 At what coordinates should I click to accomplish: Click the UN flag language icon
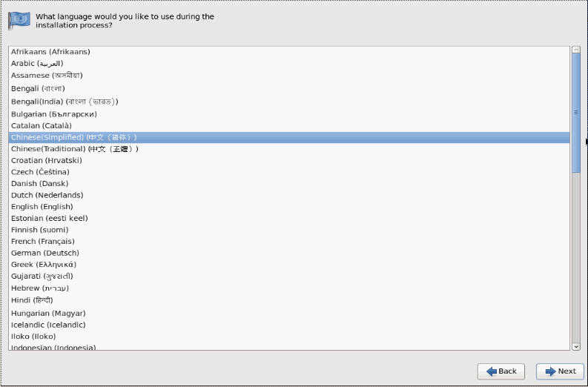[x=19, y=20]
